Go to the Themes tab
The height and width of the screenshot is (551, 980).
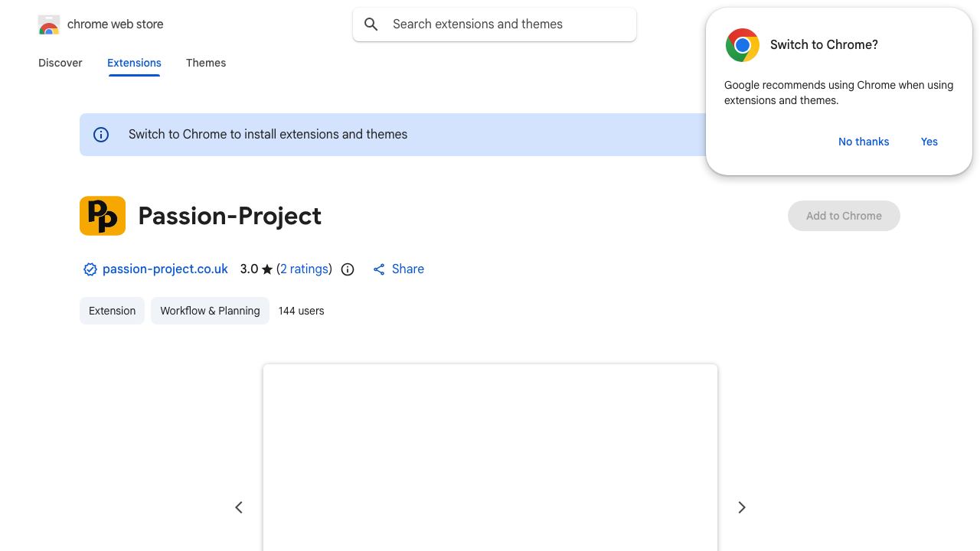(x=206, y=63)
